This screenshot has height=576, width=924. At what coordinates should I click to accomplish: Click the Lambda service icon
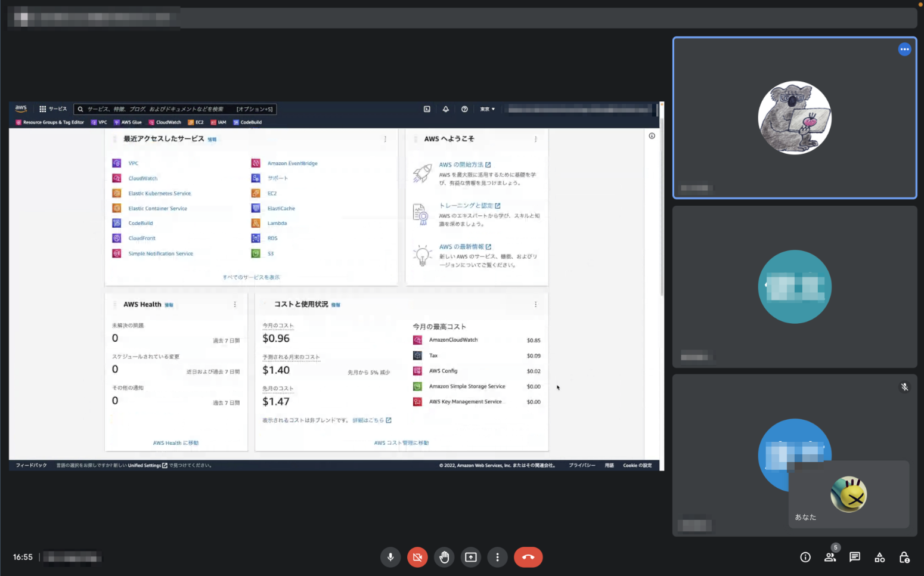click(256, 223)
